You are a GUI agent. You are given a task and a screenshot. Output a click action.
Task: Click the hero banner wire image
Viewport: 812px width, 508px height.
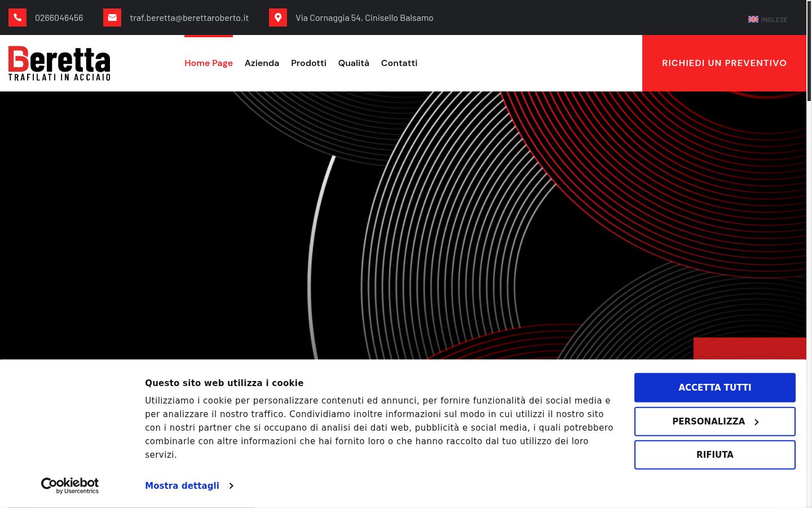pyautogui.click(x=403, y=225)
